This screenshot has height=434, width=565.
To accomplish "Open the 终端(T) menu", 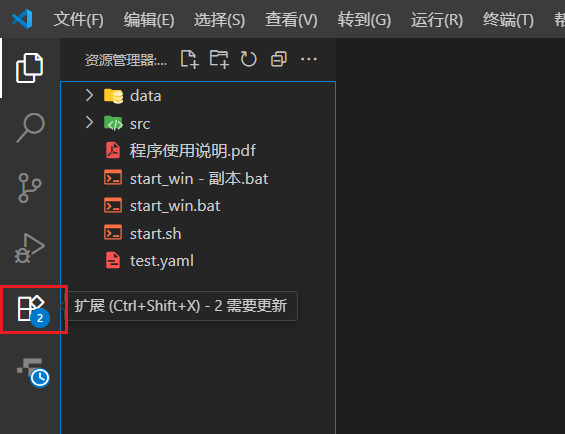I will 508,19.
